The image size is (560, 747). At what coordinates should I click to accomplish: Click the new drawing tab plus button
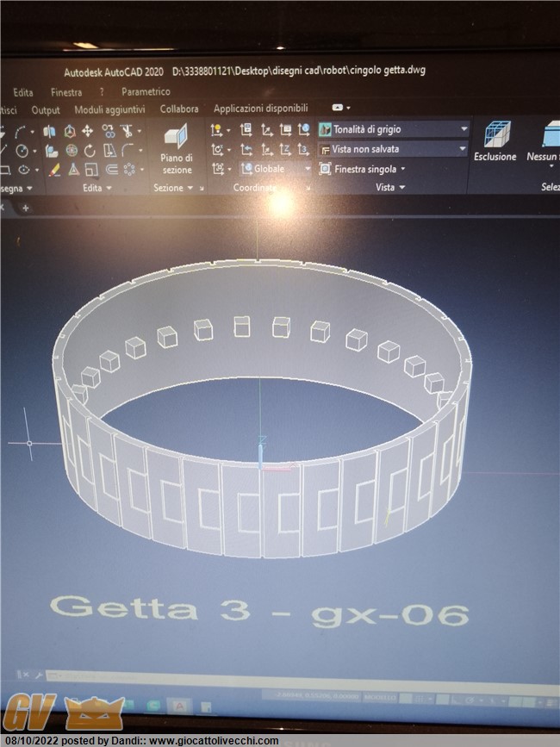click(x=25, y=208)
